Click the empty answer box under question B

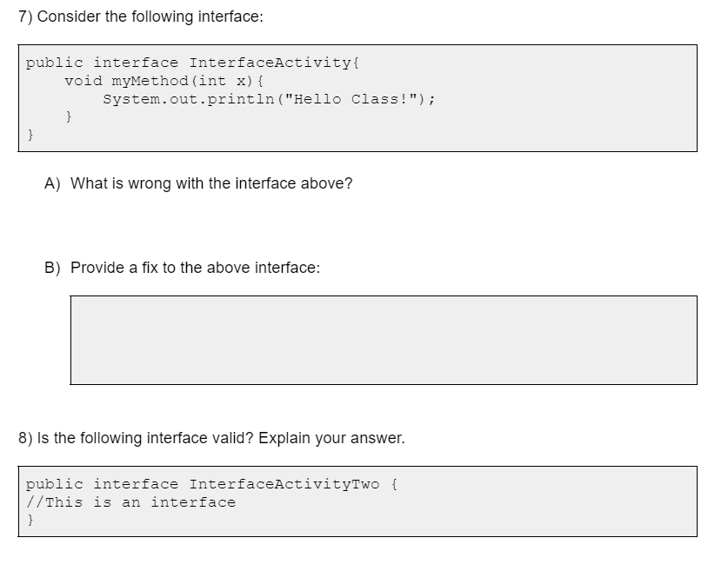384,340
